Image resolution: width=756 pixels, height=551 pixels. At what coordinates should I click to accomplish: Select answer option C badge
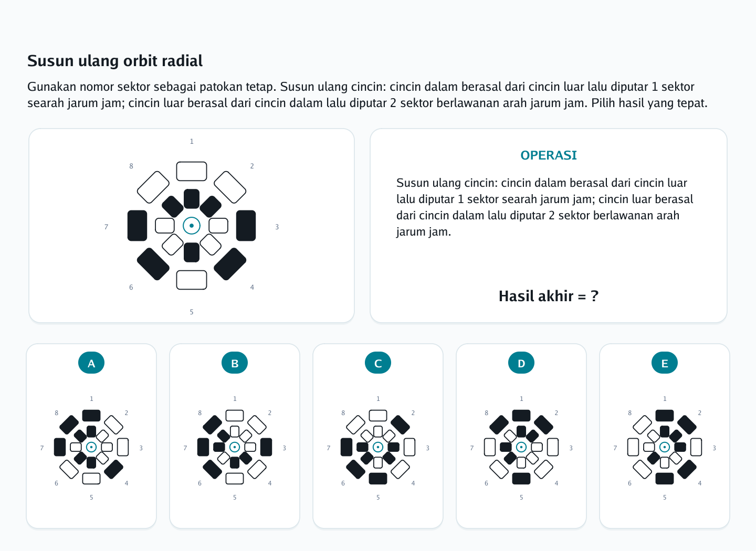tap(378, 363)
